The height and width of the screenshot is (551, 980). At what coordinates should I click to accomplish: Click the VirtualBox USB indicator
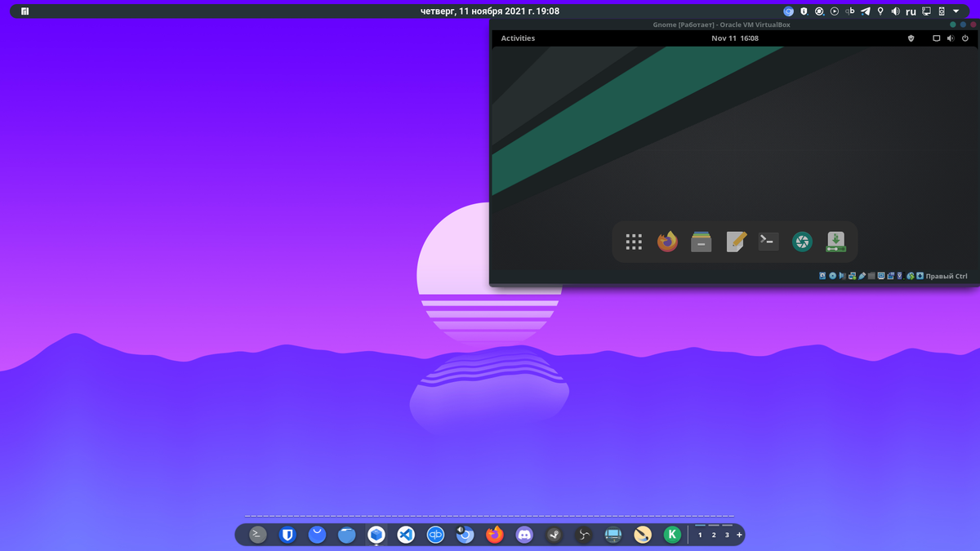(862, 276)
